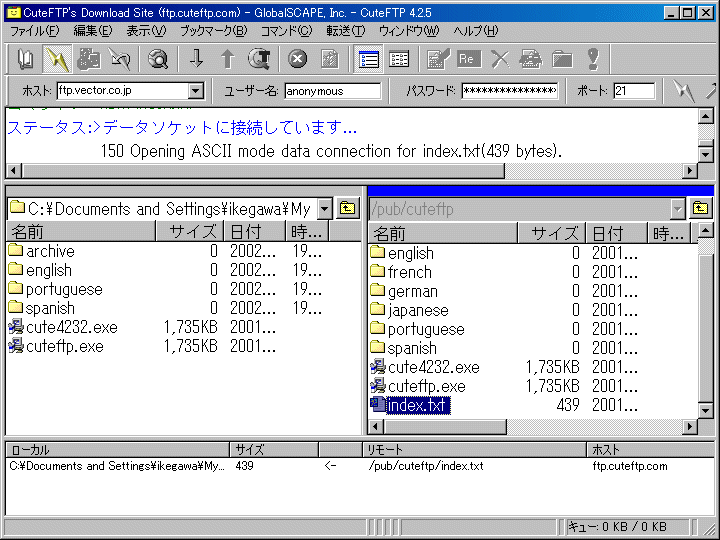The image size is (720, 540).
Task: Switch to short list view icon
Action: click(399, 59)
